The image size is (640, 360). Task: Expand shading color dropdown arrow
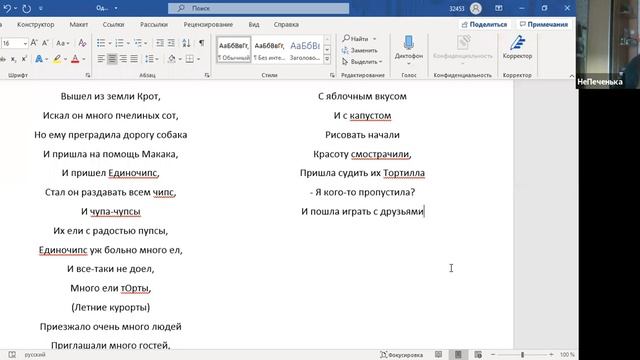(x=180, y=60)
